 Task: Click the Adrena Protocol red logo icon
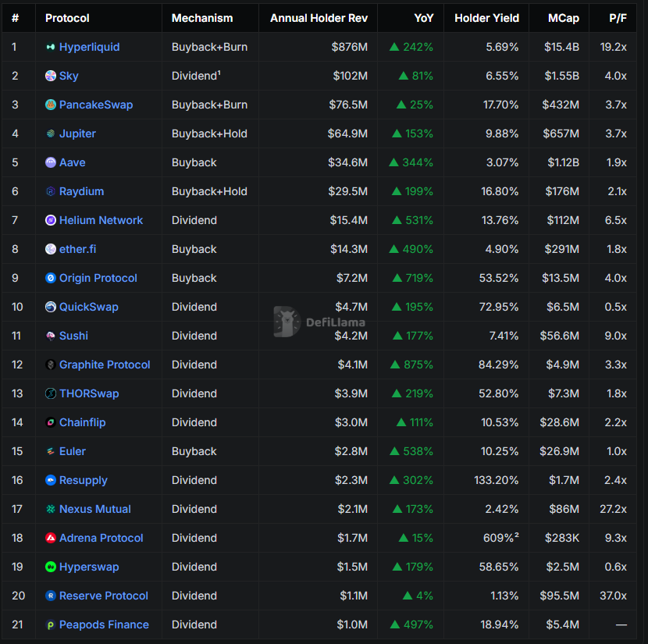click(x=51, y=539)
